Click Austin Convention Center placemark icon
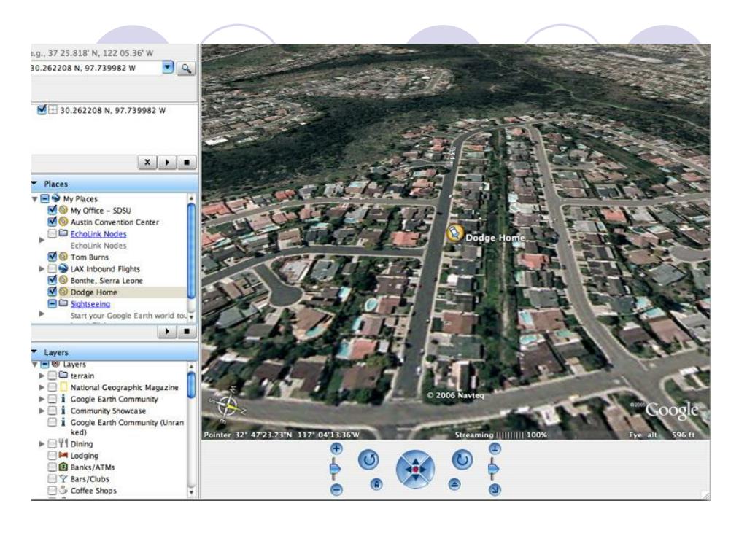Viewport: 747px width, 560px height. coord(63,222)
